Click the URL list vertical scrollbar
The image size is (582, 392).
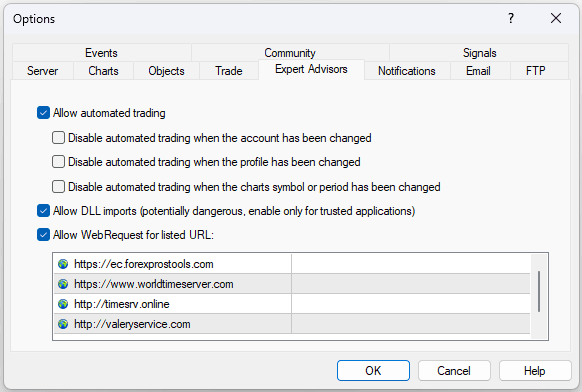tap(539, 291)
